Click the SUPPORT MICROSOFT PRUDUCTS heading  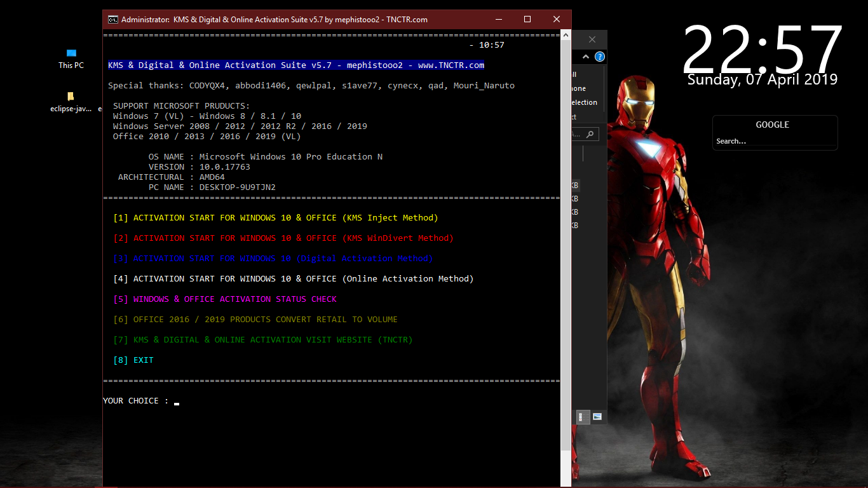(182, 106)
